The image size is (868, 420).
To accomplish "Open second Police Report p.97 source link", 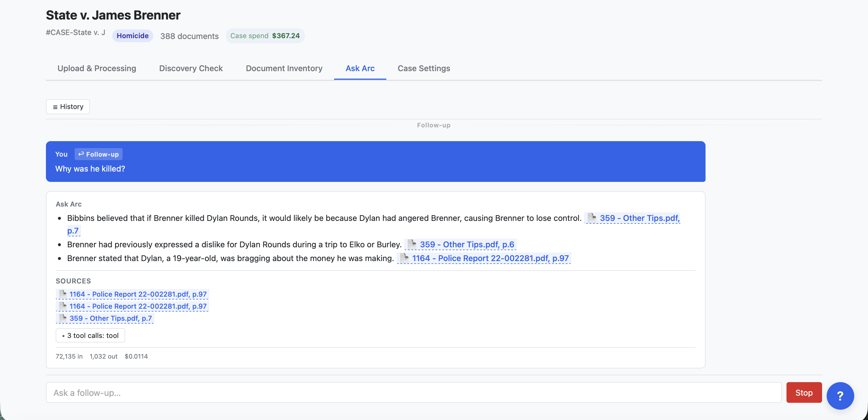I will coord(132,306).
